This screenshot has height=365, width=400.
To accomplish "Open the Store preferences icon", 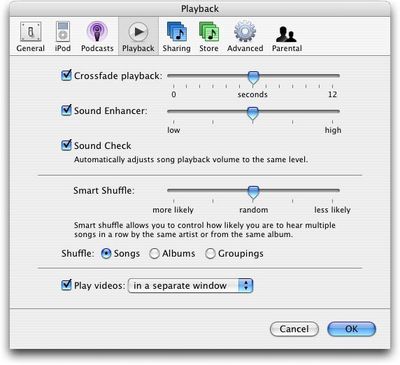I will point(209,32).
